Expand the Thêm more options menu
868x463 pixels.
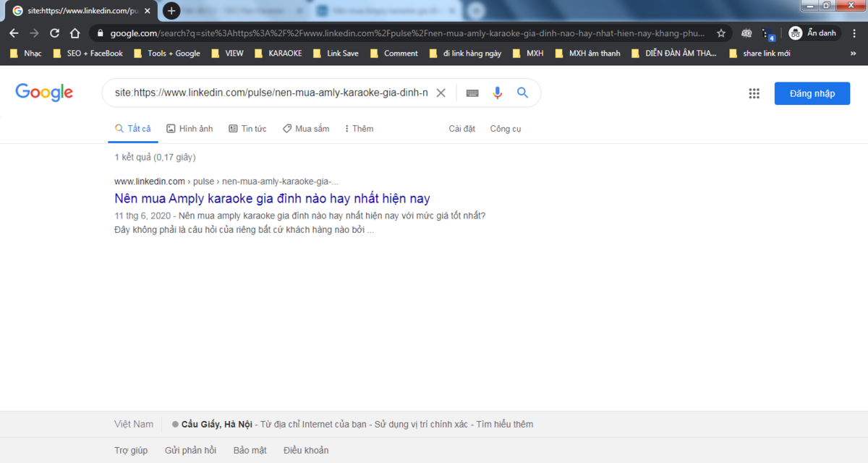359,129
